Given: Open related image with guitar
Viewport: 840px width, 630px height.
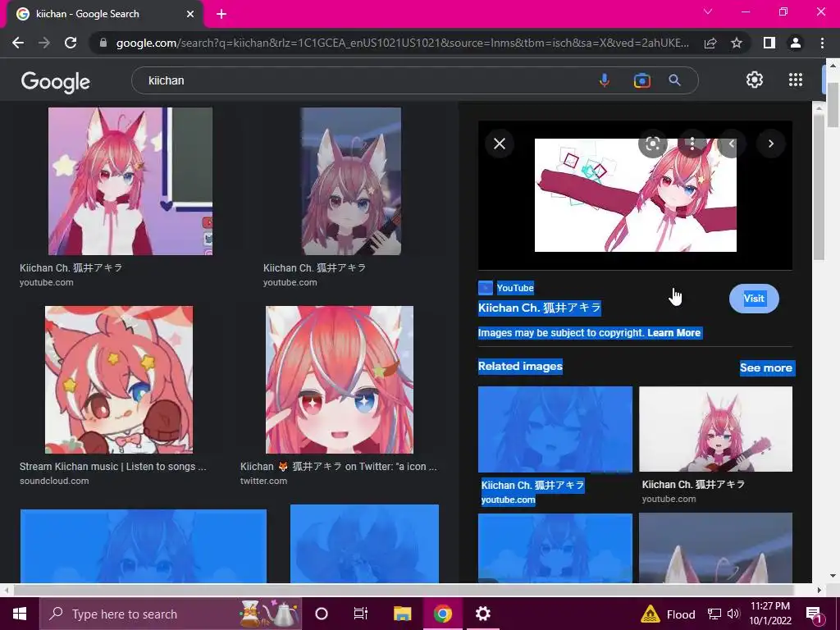Looking at the screenshot, I should (x=715, y=429).
